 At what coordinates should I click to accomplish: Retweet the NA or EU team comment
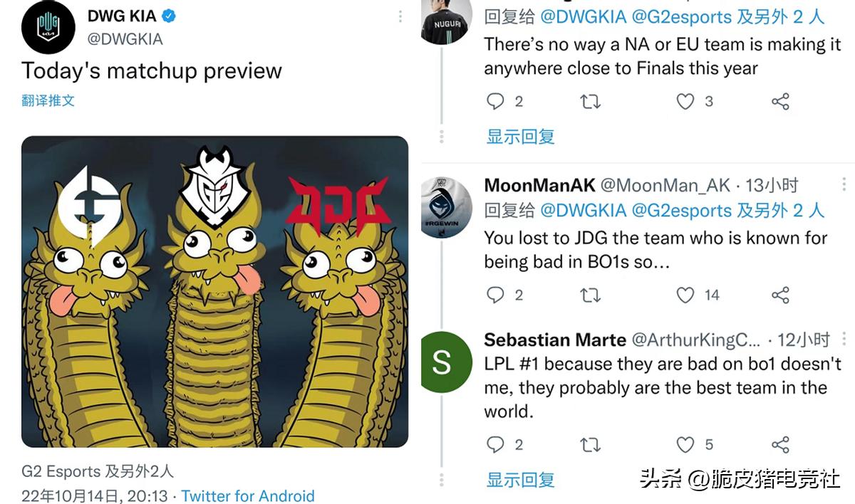click(590, 102)
